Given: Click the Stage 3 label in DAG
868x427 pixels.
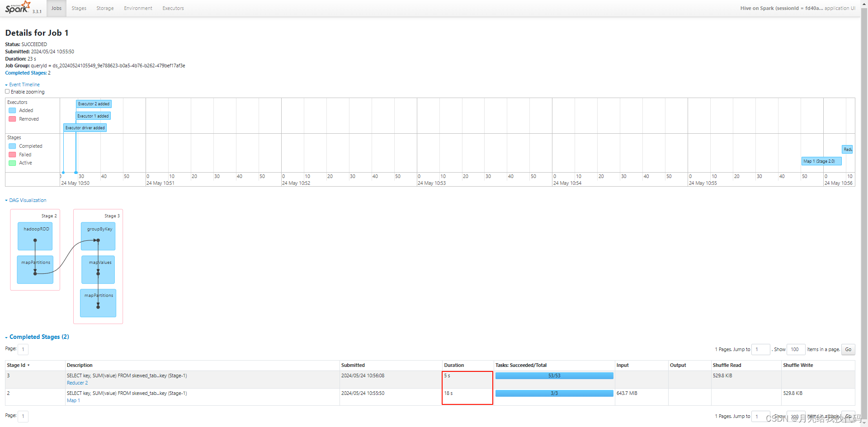Looking at the screenshot, I should tap(112, 216).
